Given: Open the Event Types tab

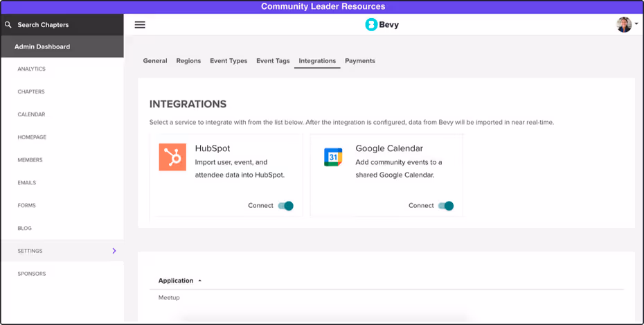Looking at the screenshot, I should tap(229, 61).
